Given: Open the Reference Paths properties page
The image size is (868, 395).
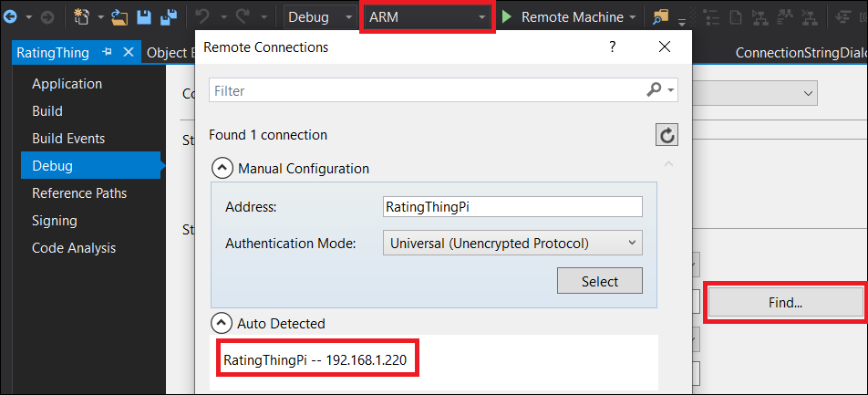Looking at the screenshot, I should point(79,192).
